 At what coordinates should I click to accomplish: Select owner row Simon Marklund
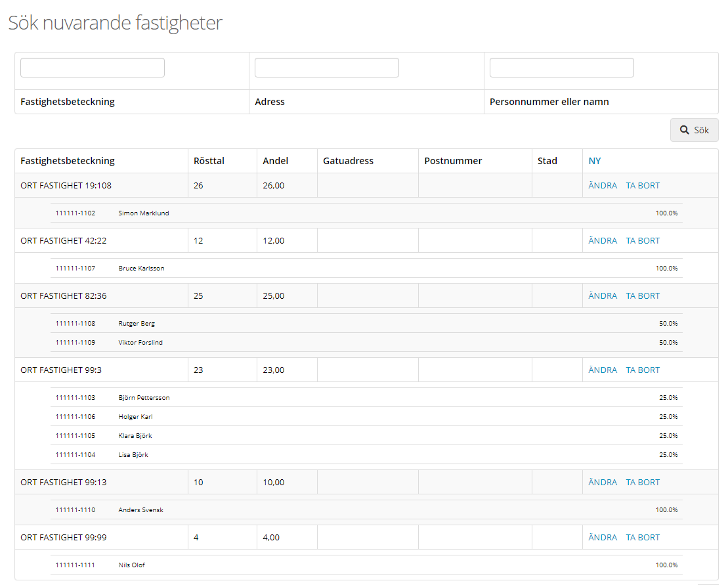[x=144, y=213]
